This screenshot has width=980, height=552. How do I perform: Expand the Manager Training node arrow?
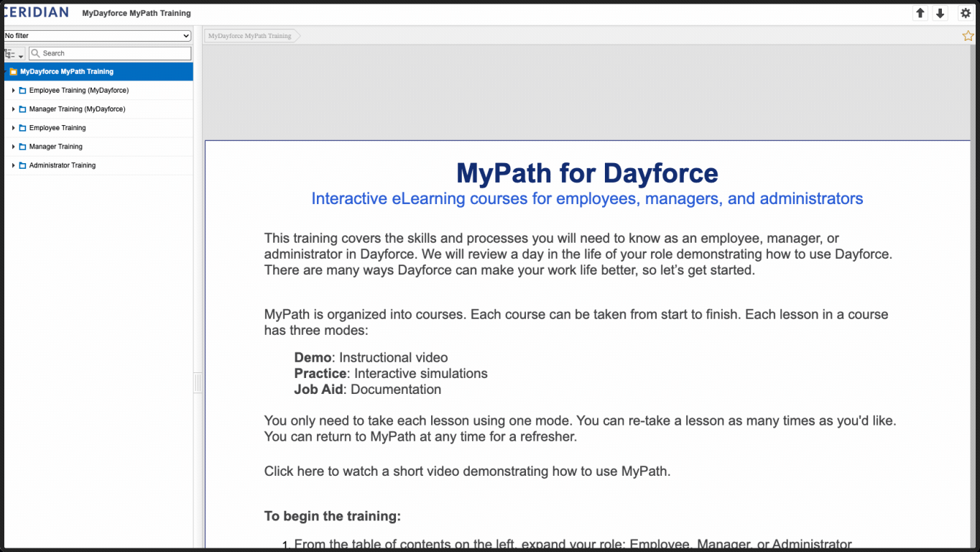point(13,147)
